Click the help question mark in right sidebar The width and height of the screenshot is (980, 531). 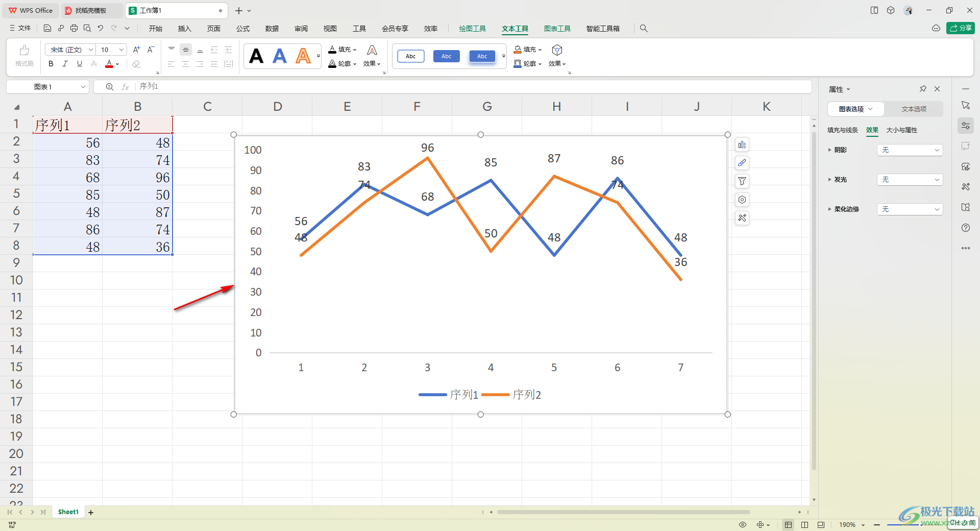tap(966, 228)
